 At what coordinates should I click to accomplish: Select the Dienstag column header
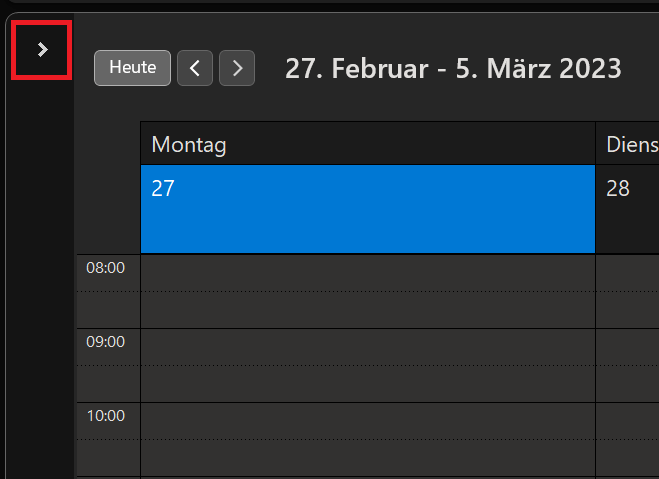627,144
